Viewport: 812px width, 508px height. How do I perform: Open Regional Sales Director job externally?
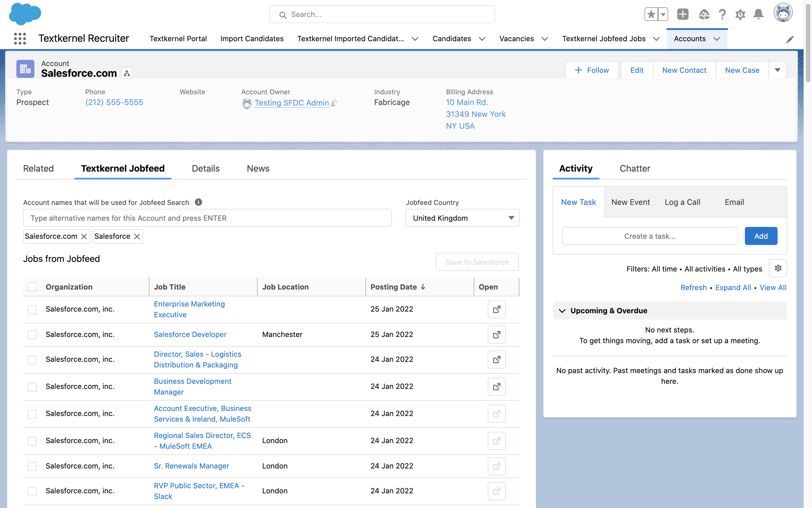point(497,441)
